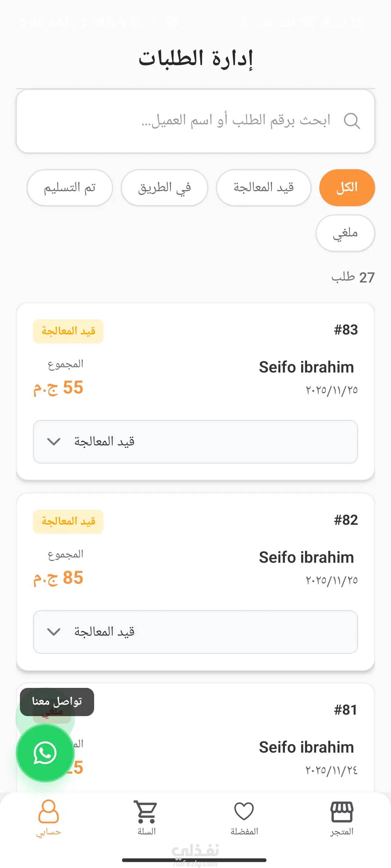
Task: Open the cart (السلة) icon
Action: coord(146,812)
